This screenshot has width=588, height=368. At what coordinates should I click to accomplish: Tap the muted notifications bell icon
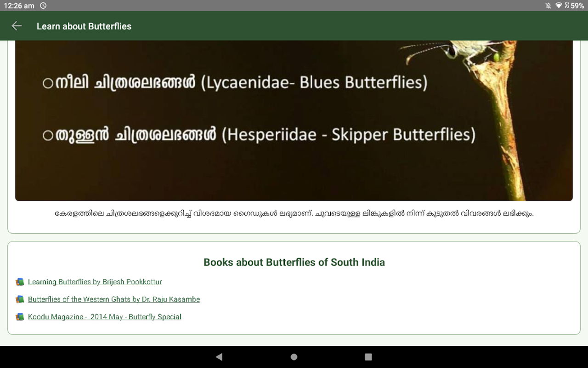tap(548, 6)
